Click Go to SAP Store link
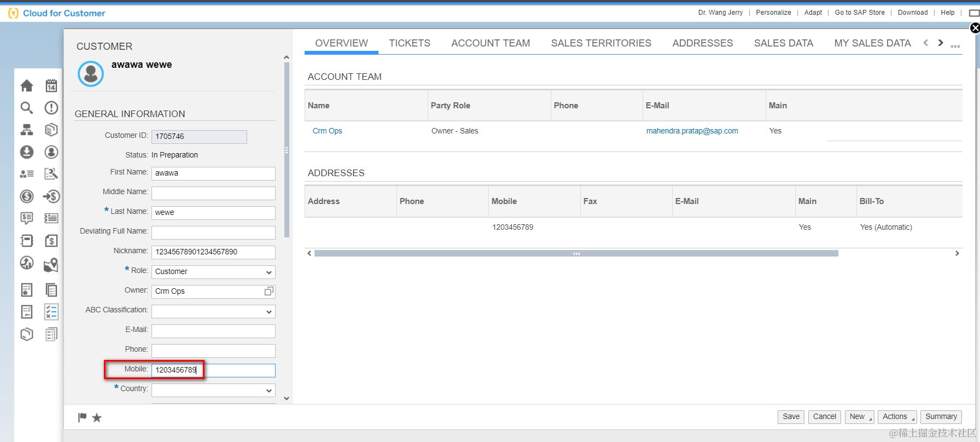The width and height of the screenshot is (980, 442). [x=859, y=13]
